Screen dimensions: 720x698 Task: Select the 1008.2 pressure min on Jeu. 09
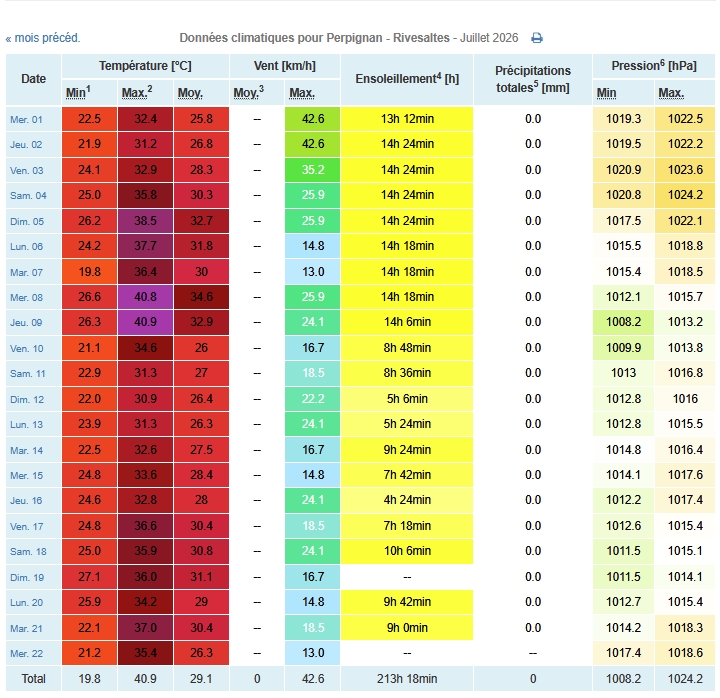point(623,322)
